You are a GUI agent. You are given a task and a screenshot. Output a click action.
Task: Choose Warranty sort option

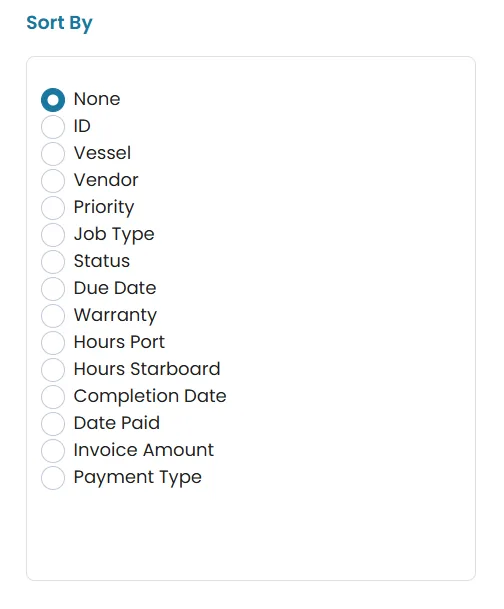pos(53,316)
